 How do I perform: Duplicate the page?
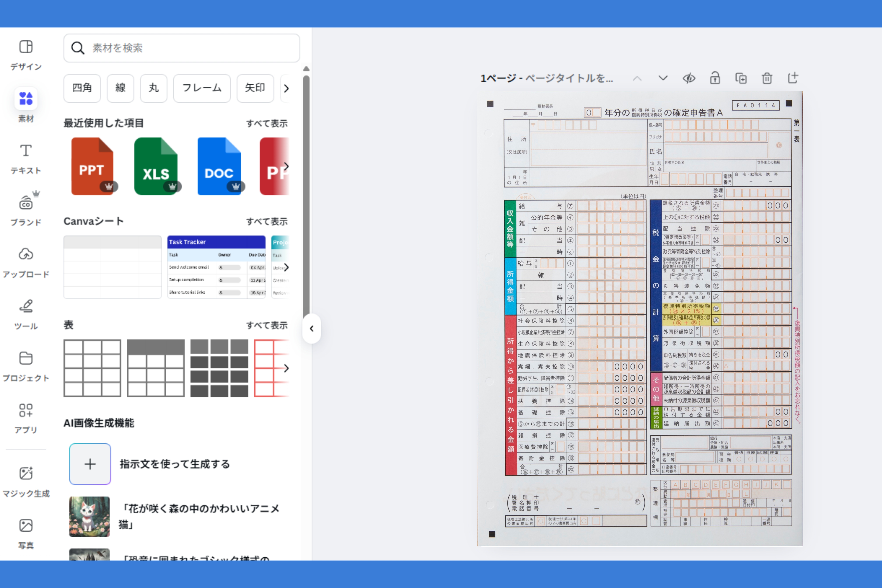(741, 78)
